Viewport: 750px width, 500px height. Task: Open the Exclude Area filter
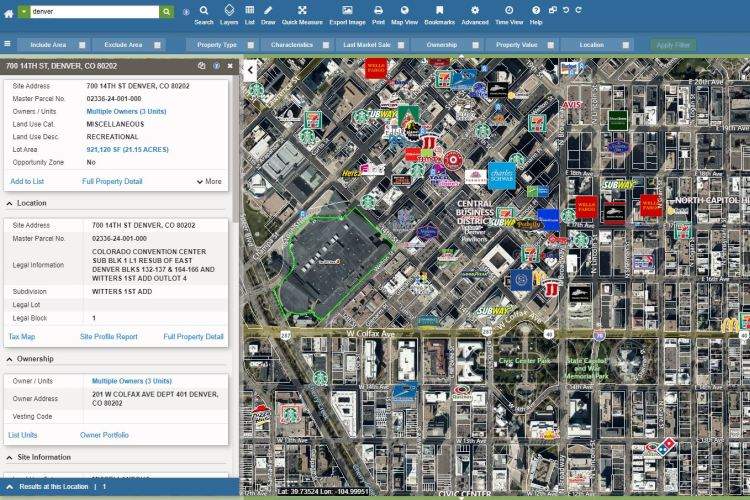click(123, 45)
